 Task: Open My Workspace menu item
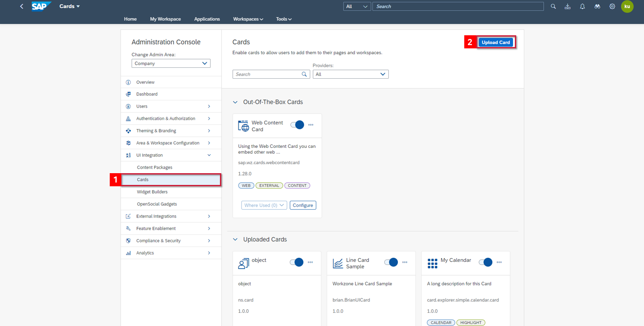click(x=165, y=19)
